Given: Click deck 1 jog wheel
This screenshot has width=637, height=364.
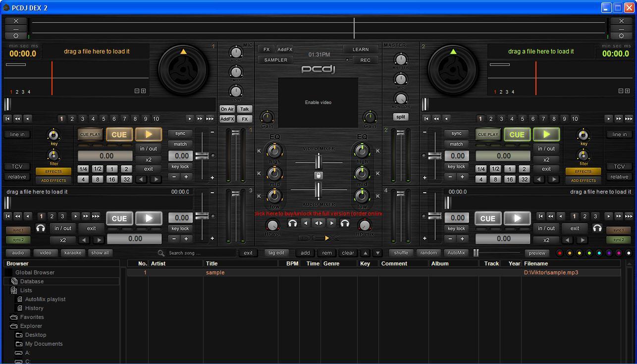Looking at the screenshot, I should tap(184, 70).
